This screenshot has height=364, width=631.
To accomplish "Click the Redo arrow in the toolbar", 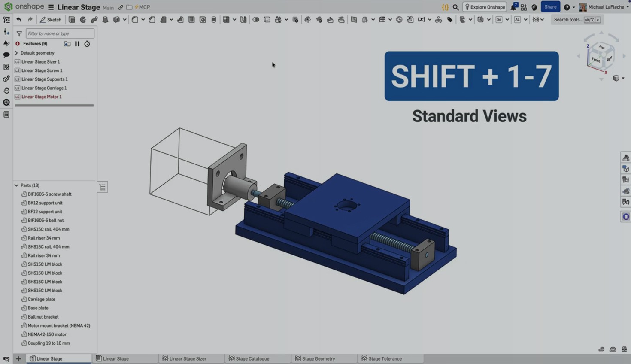I will click(x=30, y=20).
